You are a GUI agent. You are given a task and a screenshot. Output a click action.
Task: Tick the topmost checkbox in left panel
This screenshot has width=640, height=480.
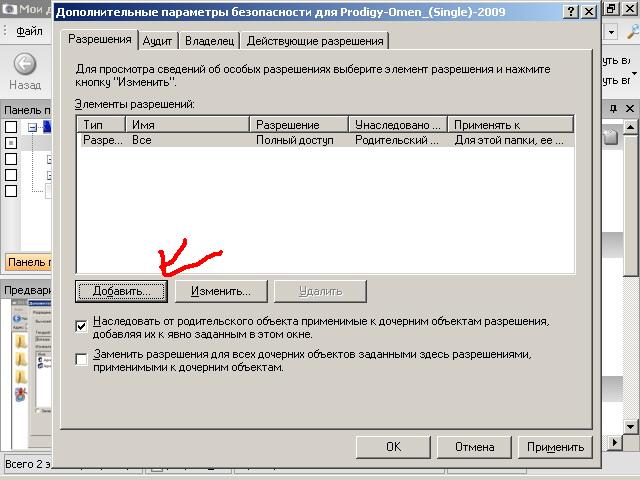click(x=11, y=127)
